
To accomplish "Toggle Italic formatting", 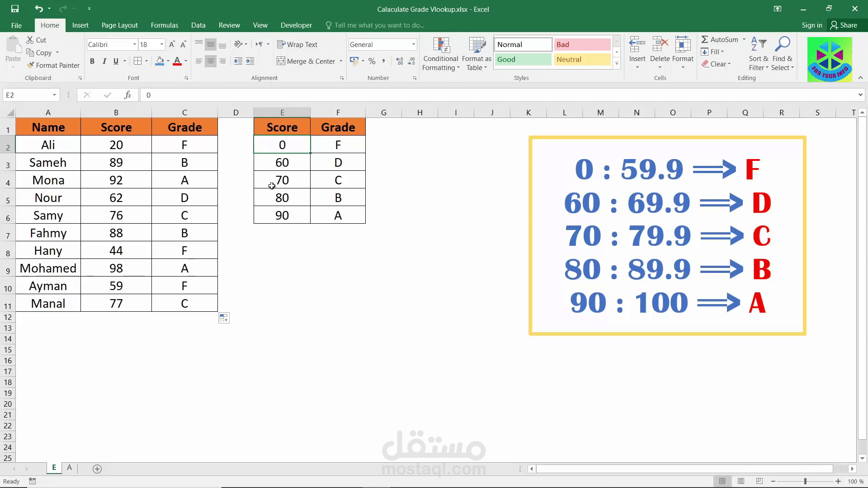I will (104, 61).
